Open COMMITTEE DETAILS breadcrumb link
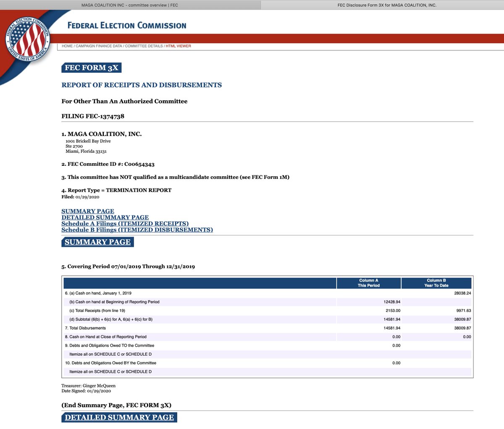This screenshot has height=429, width=504. point(144,46)
